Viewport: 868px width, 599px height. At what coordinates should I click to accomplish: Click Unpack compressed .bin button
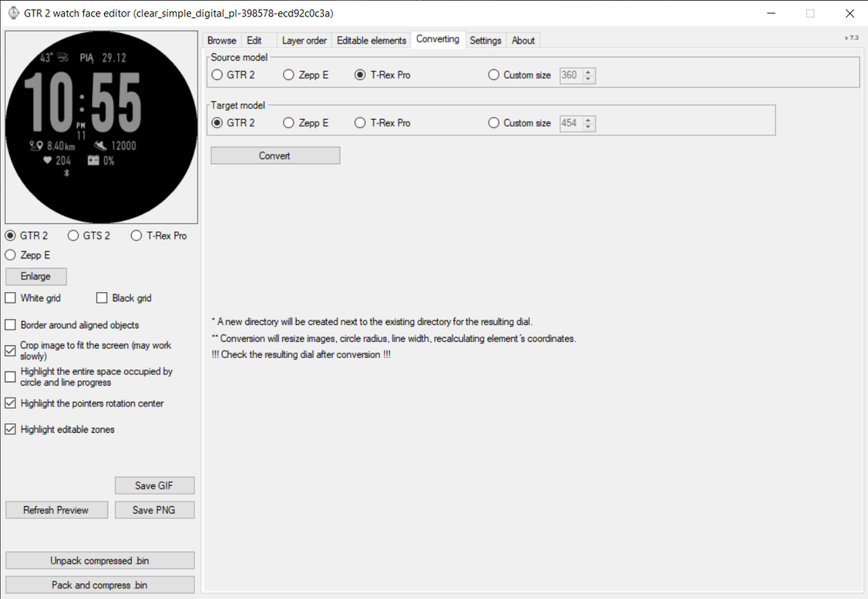(100, 560)
